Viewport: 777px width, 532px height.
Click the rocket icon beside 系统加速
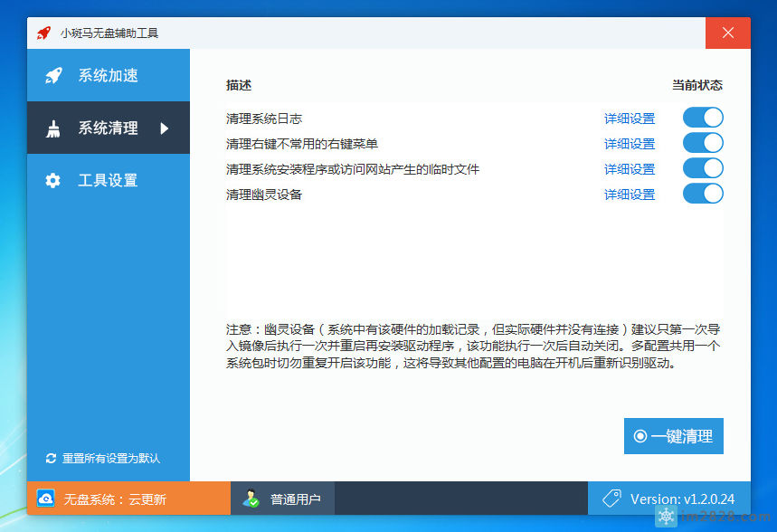(x=53, y=76)
